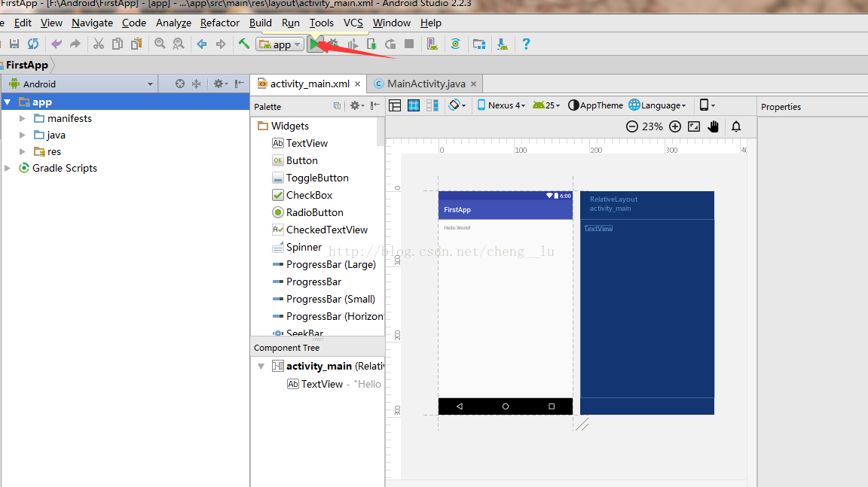This screenshot has height=487, width=868.
Task: Close the MainActivity.java tab
Action: pyautogui.click(x=473, y=84)
